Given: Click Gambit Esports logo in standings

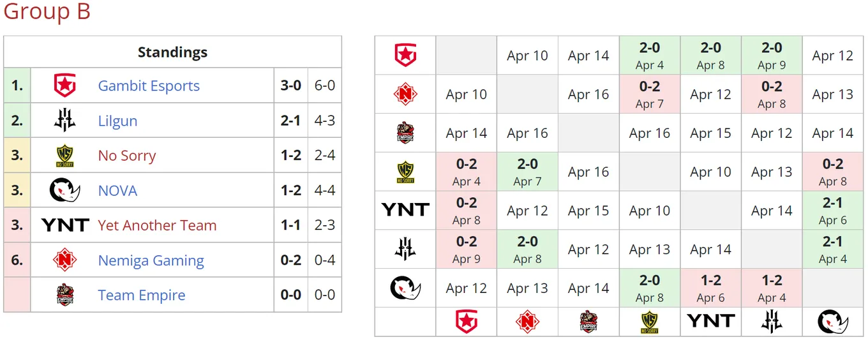Looking at the screenshot, I should pos(64,86).
